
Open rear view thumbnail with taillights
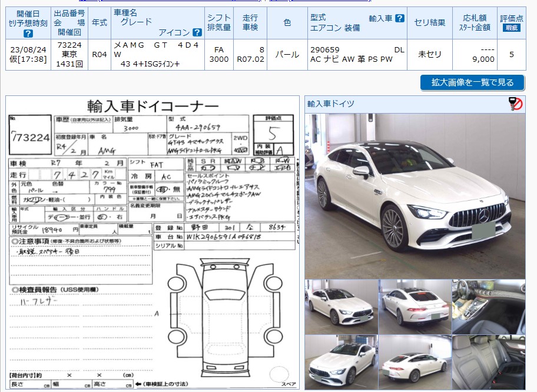point(415,307)
